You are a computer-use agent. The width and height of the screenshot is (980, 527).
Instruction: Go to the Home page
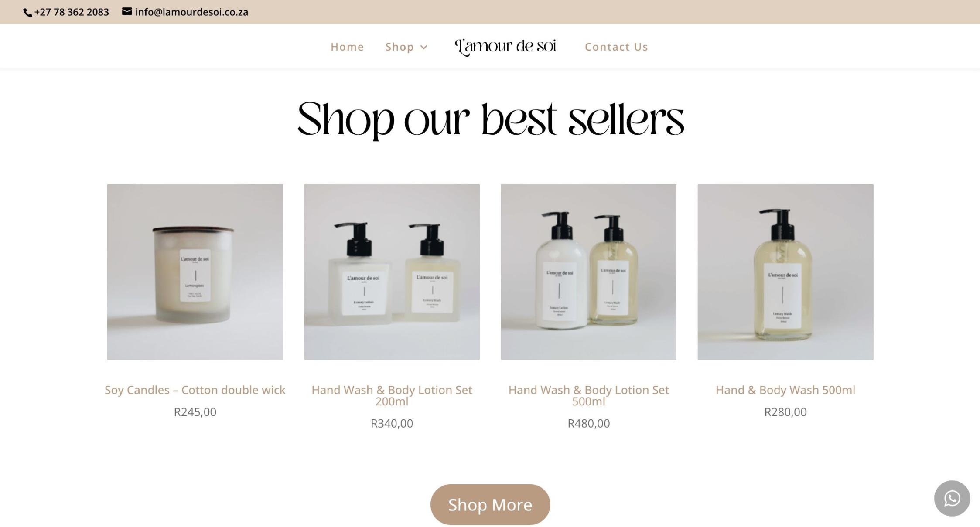[347, 47]
